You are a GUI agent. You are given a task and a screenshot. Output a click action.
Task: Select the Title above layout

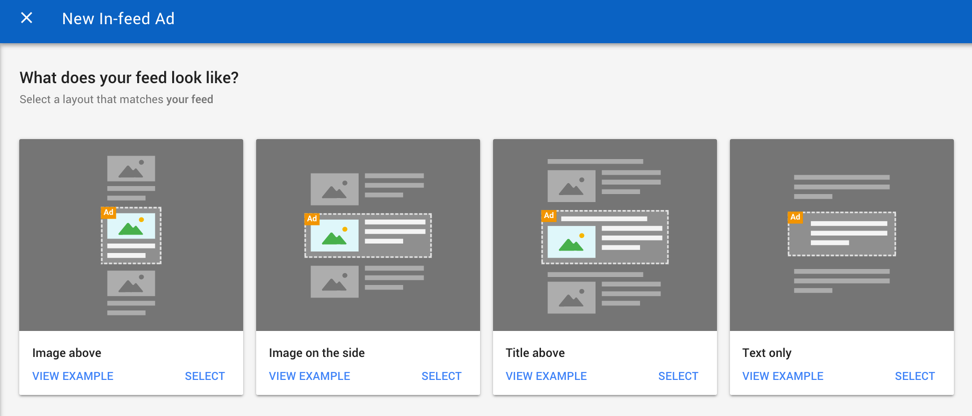(678, 376)
